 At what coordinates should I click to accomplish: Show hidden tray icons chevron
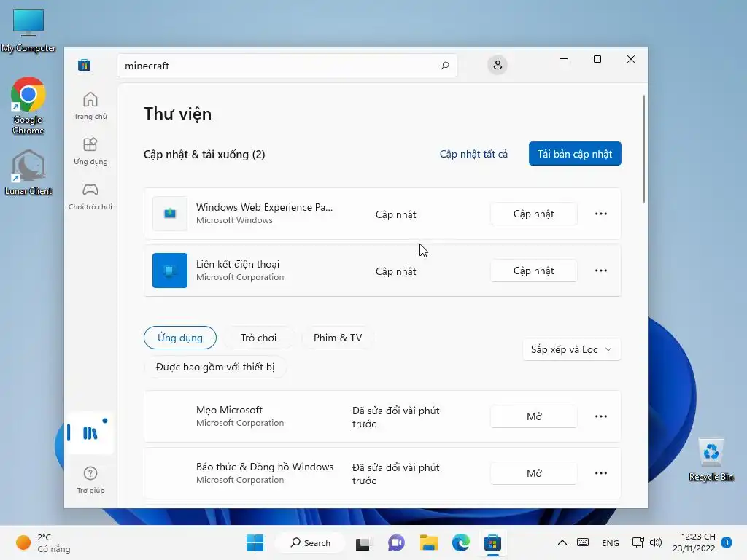pyautogui.click(x=562, y=542)
